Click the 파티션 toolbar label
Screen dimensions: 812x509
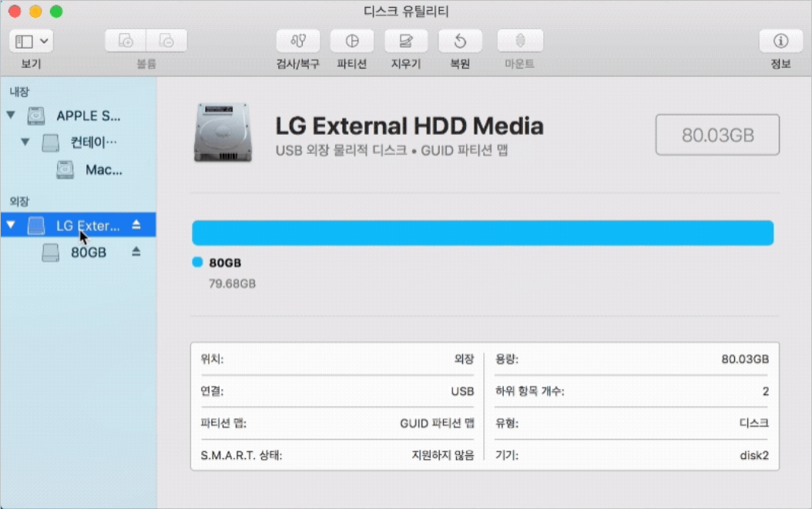click(x=351, y=64)
